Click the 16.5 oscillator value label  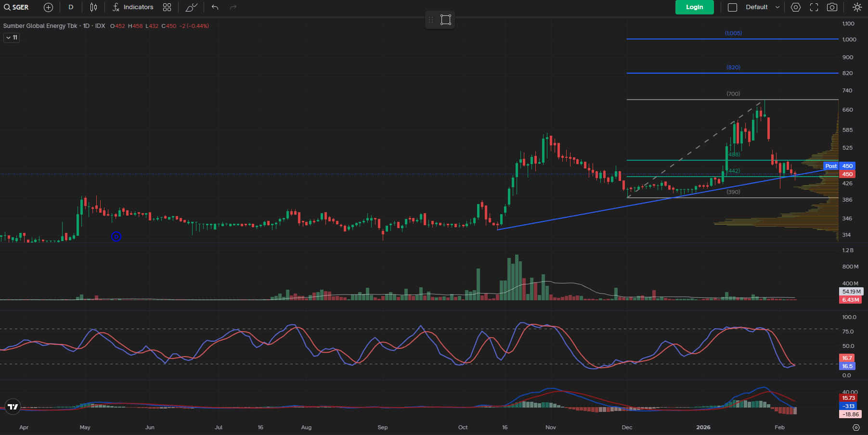tap(847, 366)
